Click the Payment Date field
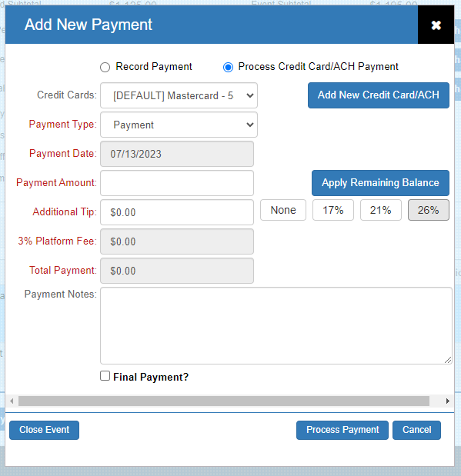Image resolution: width=461 pixels, height=476 pixels. pyautogui.click(x=177, y=154)
